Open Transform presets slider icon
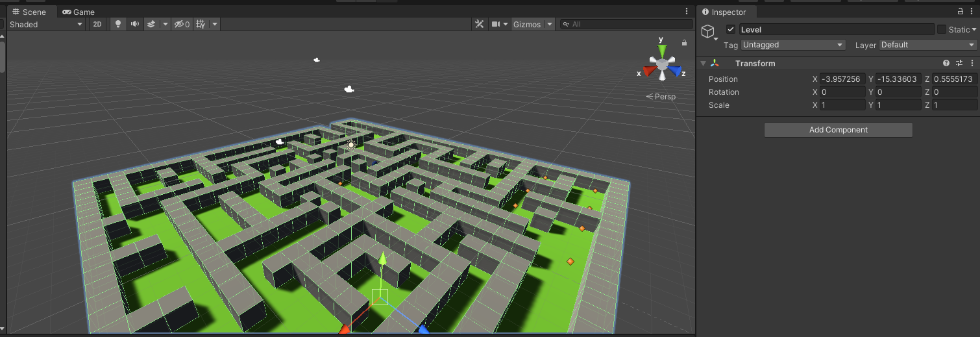980x337 pixels. pyautogui.click(x=959, y=63)
